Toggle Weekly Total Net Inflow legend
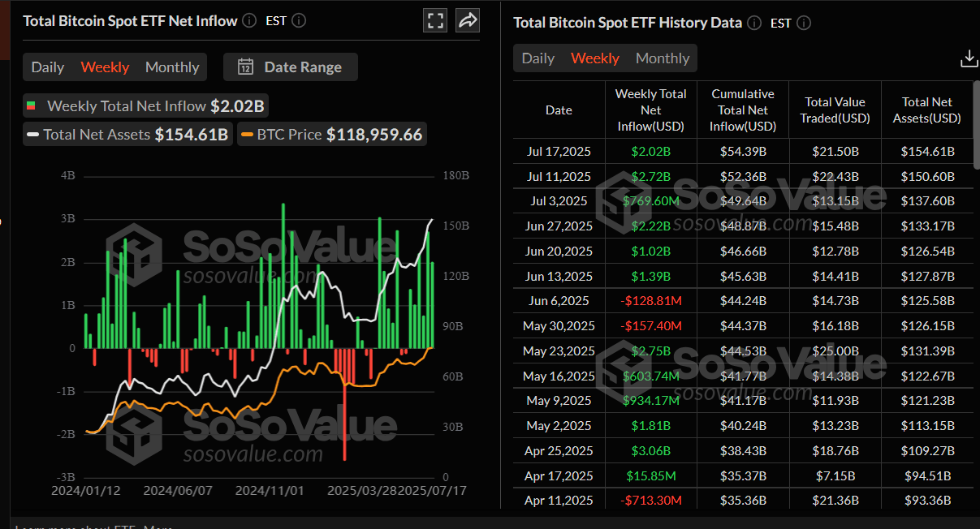The height and width of the screenshot is (529, 980). [145, 106]
